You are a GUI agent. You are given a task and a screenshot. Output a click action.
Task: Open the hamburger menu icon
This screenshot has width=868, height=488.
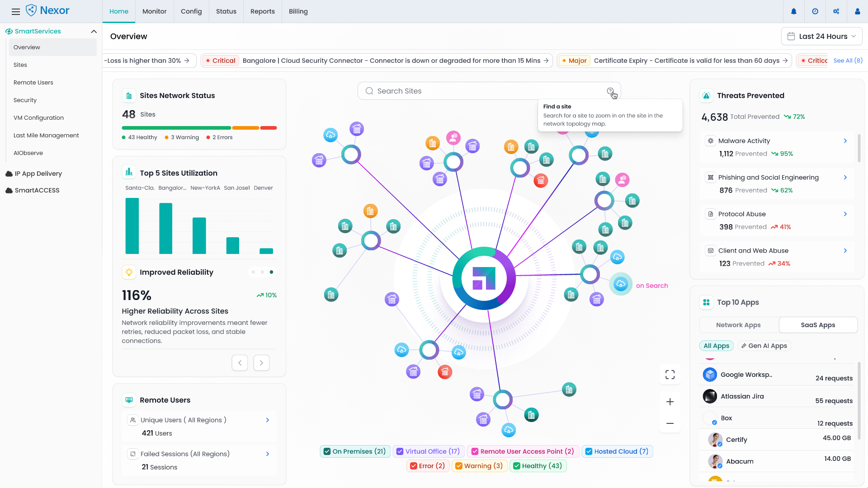point(16,12)
